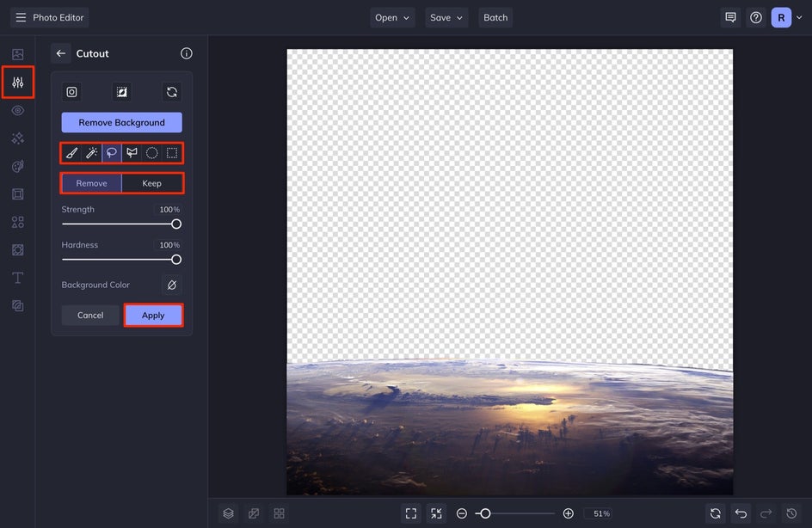Switch mode to Keep
The width and height of the screenshot is (812, 528).
click(x=151, y=183)
